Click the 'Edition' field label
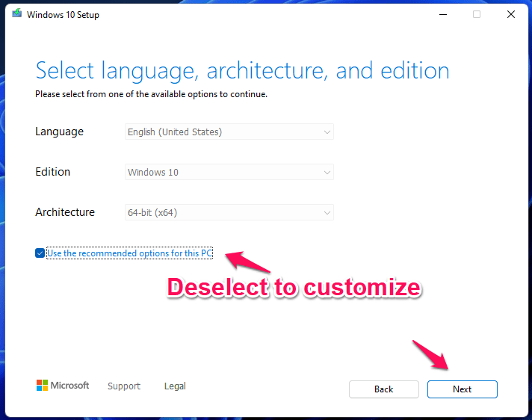The width and height of the screenshot is (532, 420). (52, 172)
